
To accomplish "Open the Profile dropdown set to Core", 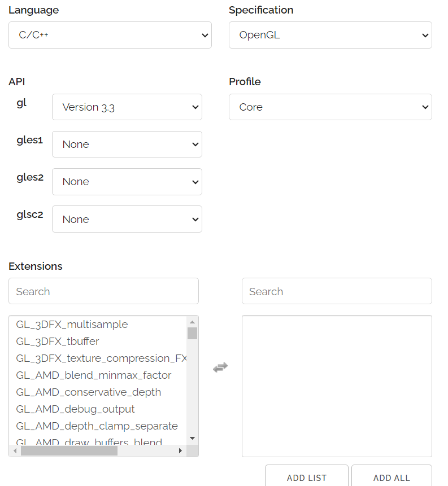I will [330, 107].
